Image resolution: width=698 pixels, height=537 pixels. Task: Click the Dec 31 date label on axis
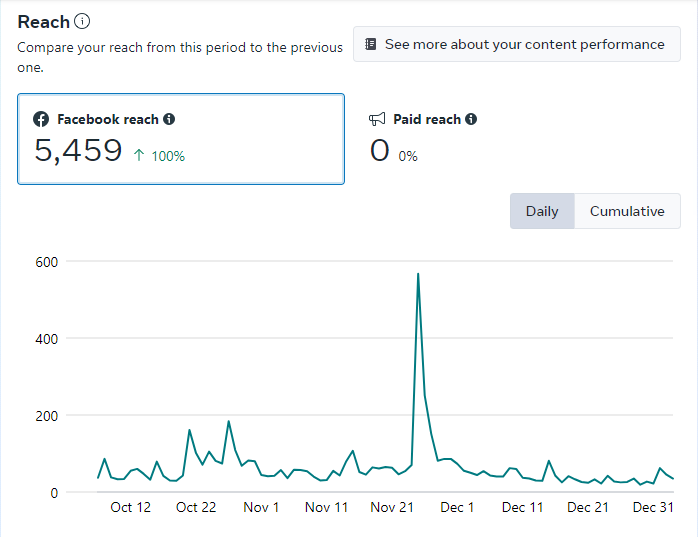(653, 507)
